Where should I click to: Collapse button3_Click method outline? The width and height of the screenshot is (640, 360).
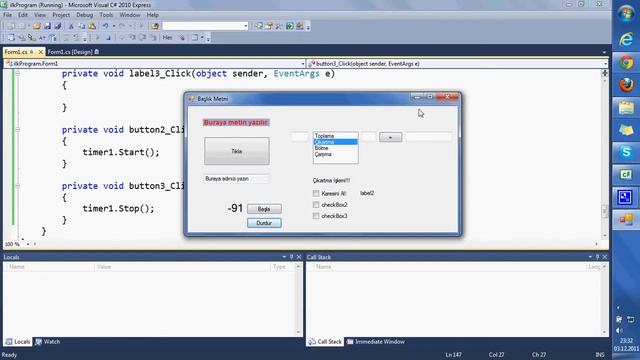point(17,186)
